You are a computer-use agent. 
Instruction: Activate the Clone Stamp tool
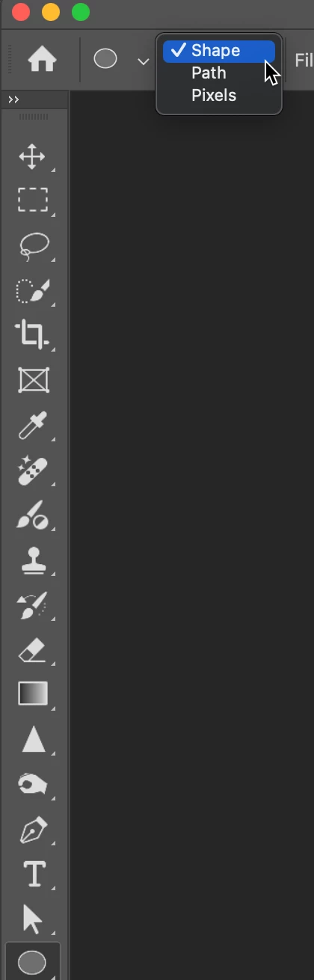pos(33,560)
